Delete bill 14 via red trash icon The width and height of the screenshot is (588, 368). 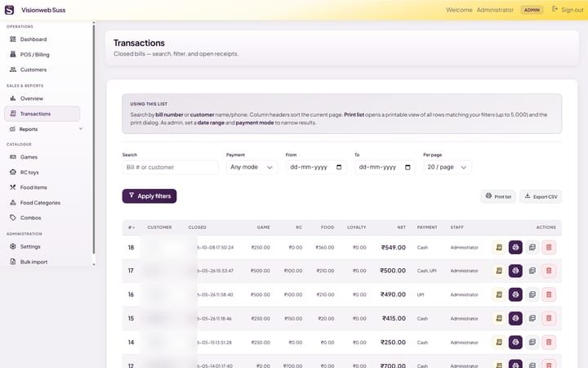coord(549,342)
